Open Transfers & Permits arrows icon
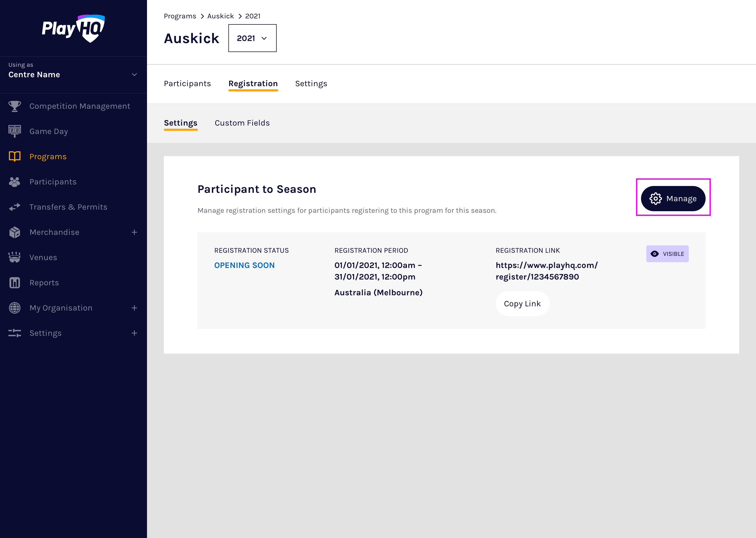This screenshot has height=538, width=756. point(14,207)
